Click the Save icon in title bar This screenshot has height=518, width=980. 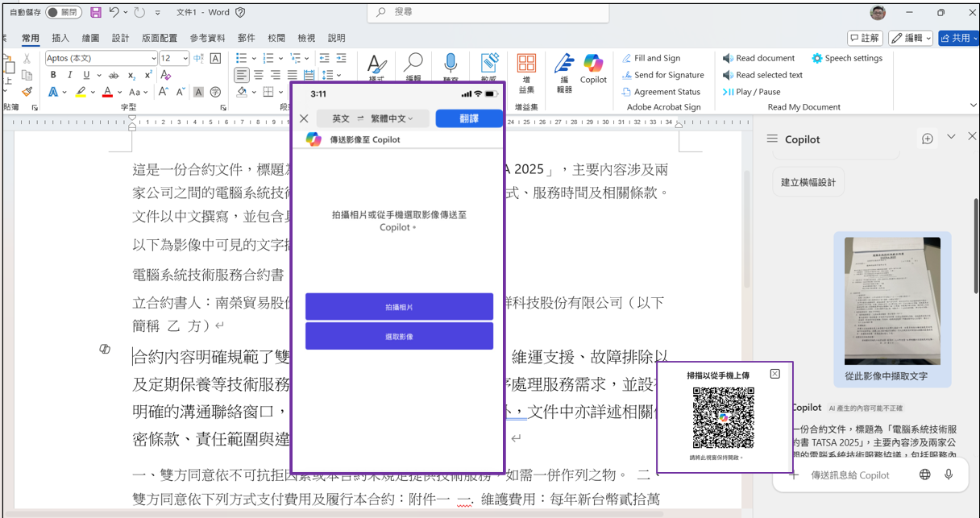tap(96, 13)
